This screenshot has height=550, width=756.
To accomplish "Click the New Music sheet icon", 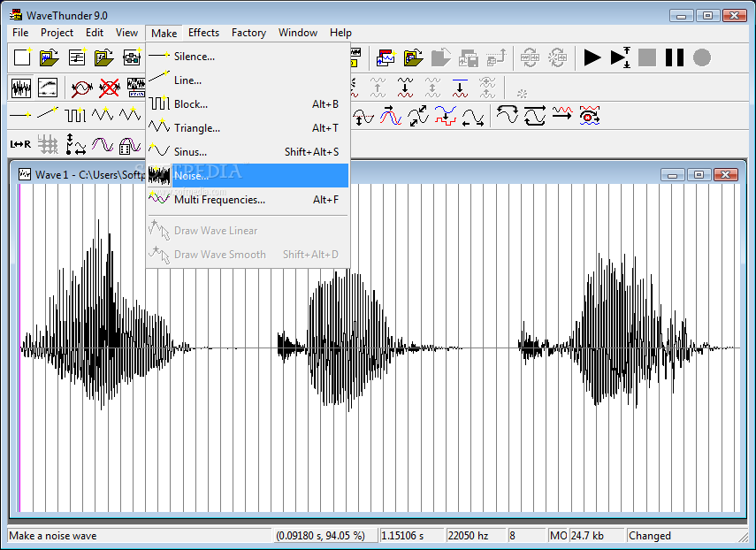I will pyautogui.click(x=77, y=57).
